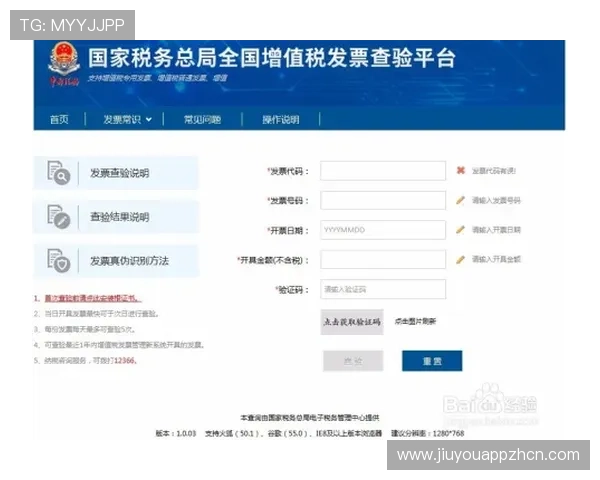Open 发票查验说明 magnifier document icon
The height and width of the screenshot is (480, 600).
click(59, 173)
